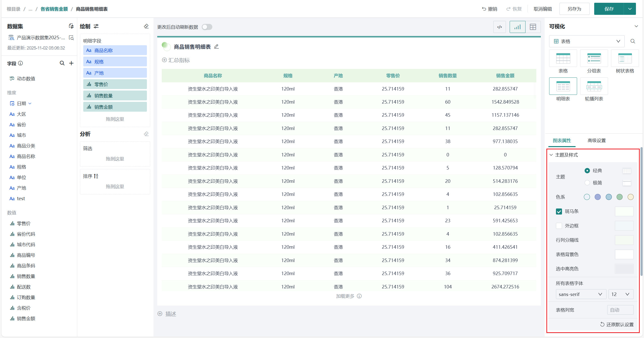644x338 pixels.
Task: Click the 另存为 button
Action: 574,9
